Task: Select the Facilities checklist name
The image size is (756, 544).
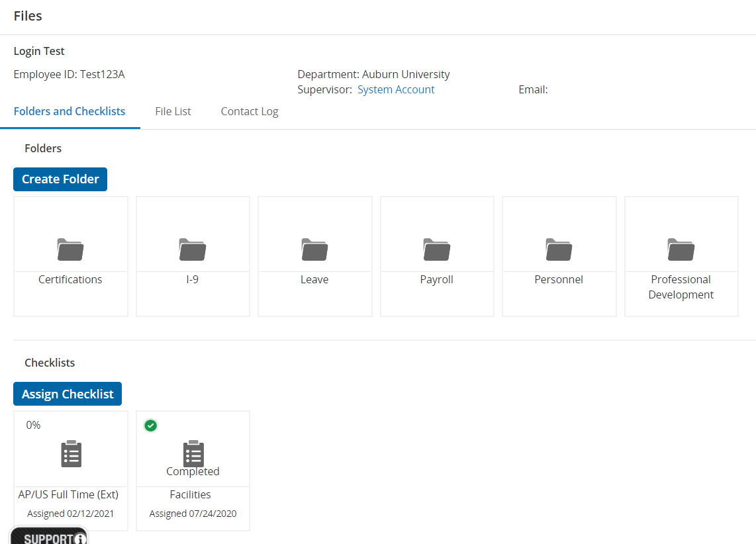Action: (191, 494)
